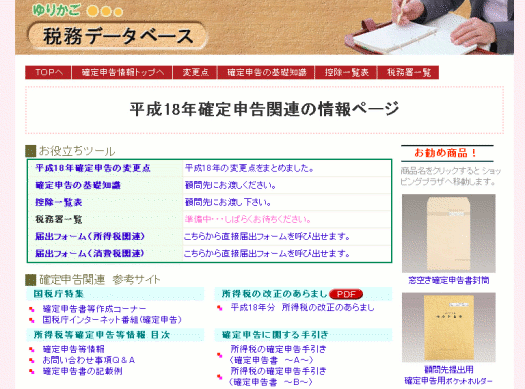
Task: Go to TOPへ in the red navigation bar
Action: click(48, 72)
